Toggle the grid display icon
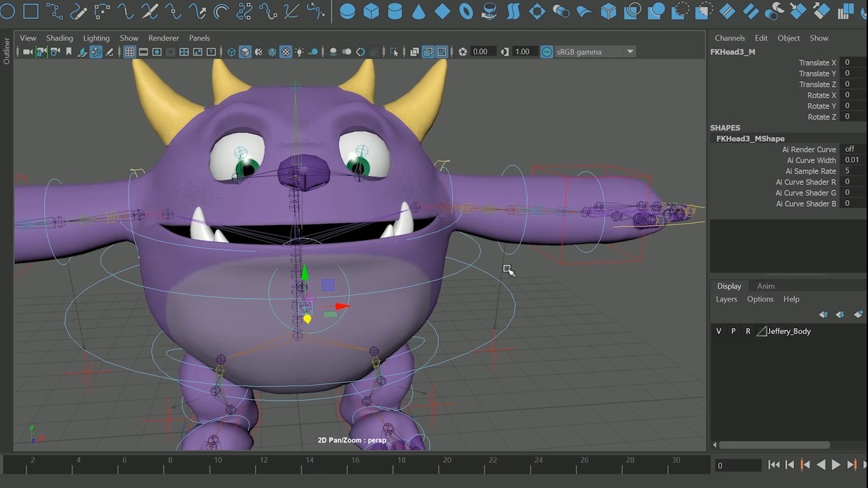Image resolution: width=868 pixels, height=488 pixels. [130, 52]
